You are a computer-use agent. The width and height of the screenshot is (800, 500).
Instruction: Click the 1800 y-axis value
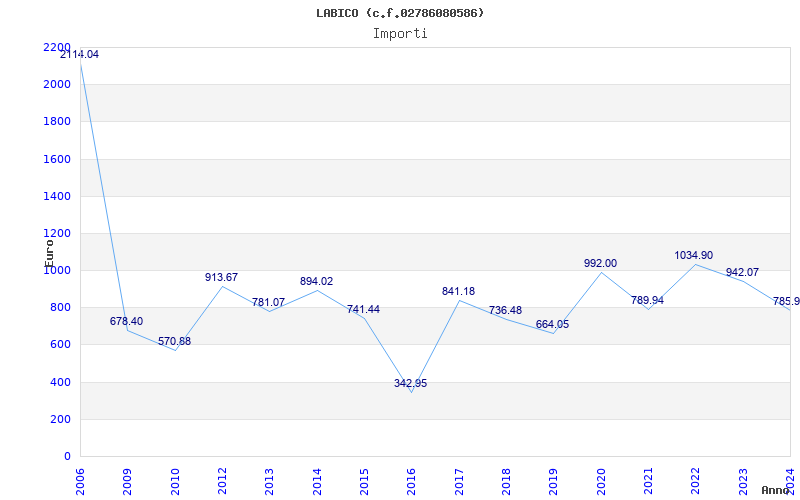coord(57,121)
